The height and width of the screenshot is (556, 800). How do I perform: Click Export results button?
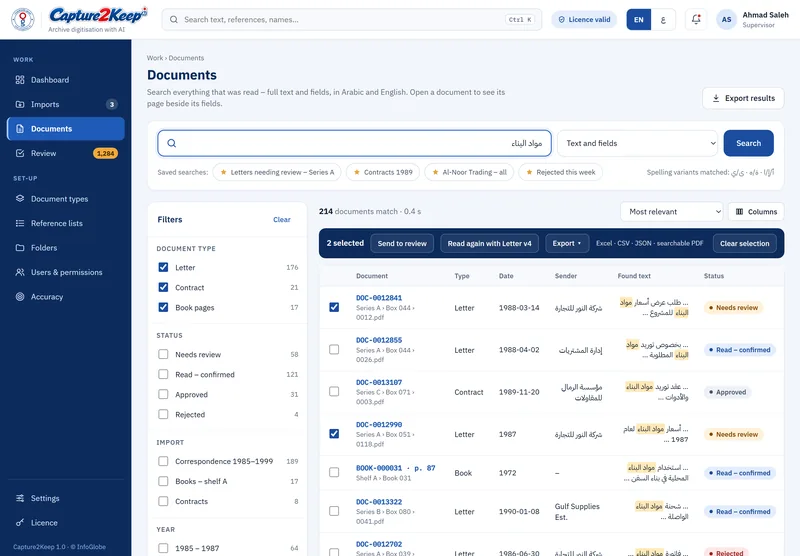743,98
